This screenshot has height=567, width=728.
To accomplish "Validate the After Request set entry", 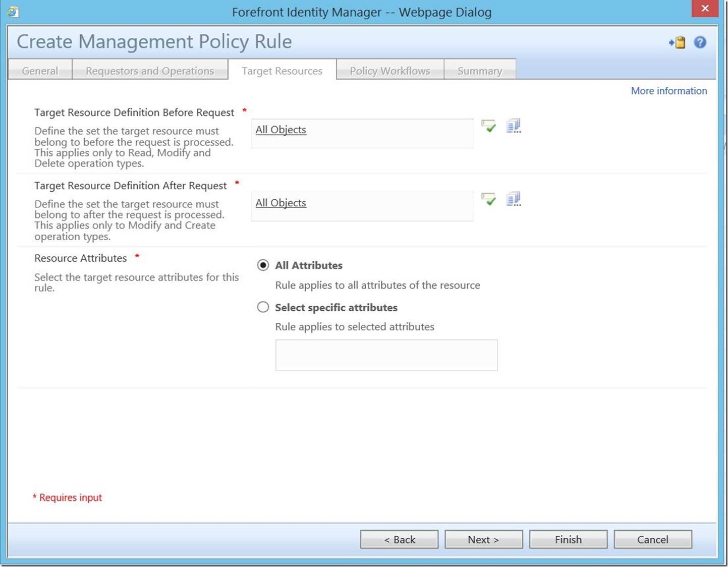I will click(488, 199).
